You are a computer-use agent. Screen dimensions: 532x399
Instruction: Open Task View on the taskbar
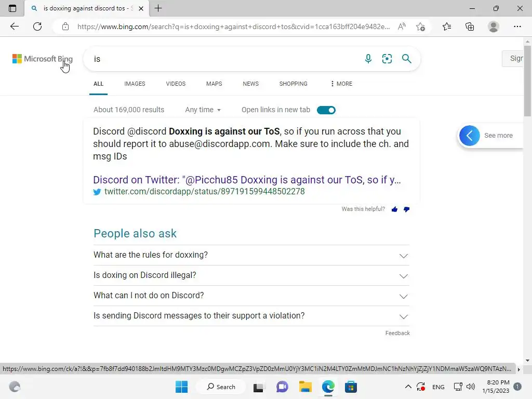coord(259,387)
